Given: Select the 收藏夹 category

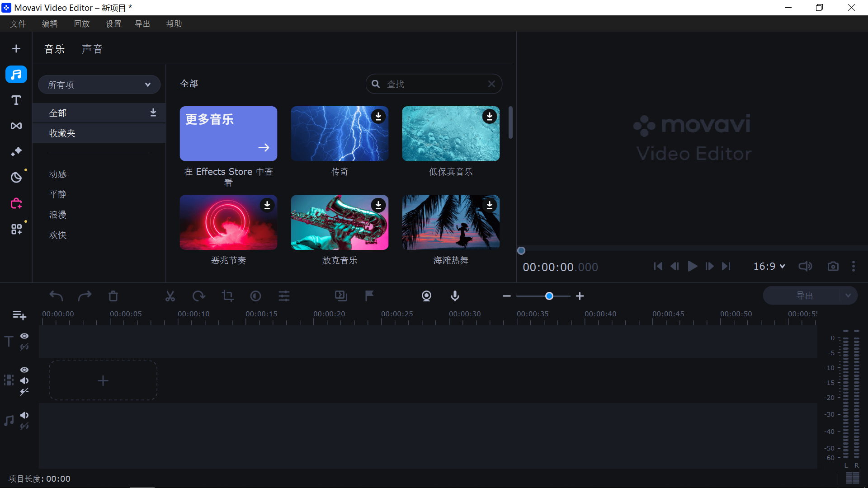Looking at the screenshot, I should click(x=99, y=133).
